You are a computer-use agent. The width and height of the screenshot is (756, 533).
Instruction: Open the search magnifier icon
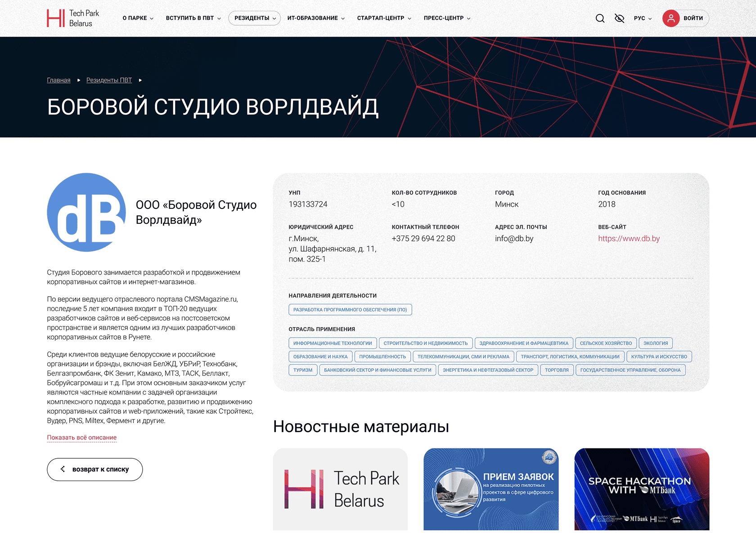(x=600, y=18)
